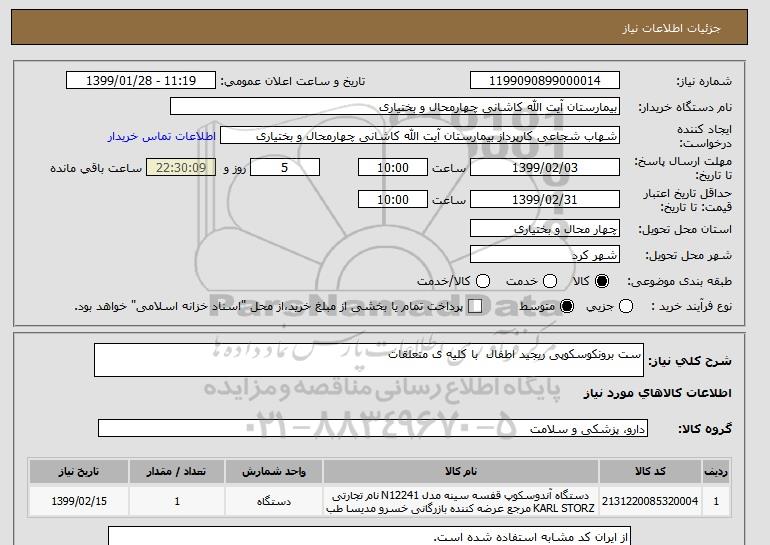Select the متوسط purchase type radio

(x=567, y=306)
